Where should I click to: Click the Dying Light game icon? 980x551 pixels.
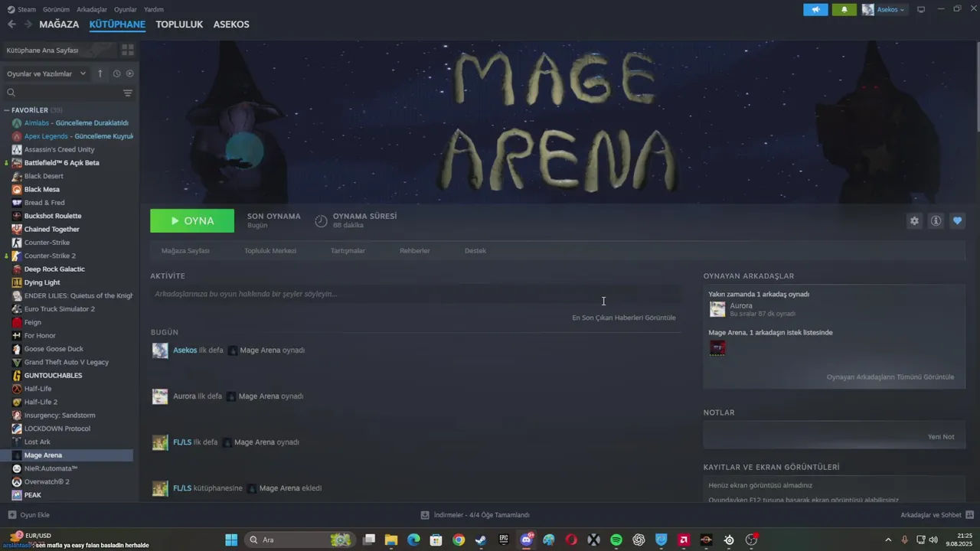(x=17, y=282)
